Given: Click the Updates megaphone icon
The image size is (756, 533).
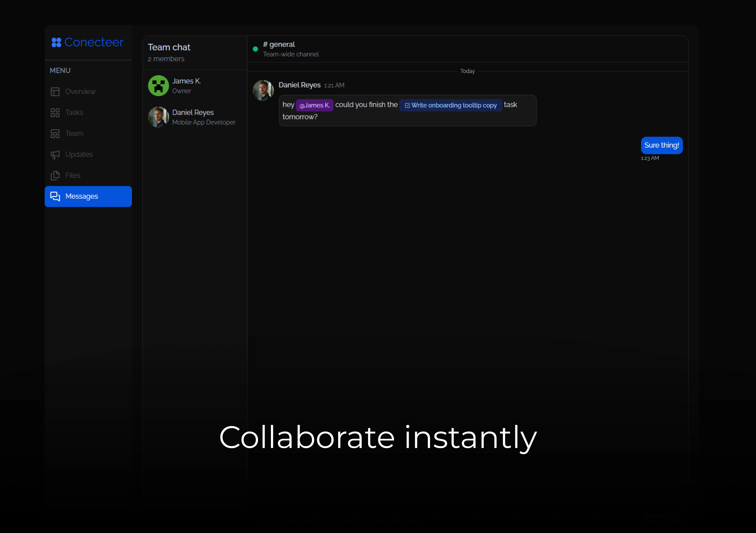Looking at the screenshot, I should (55, 155).
